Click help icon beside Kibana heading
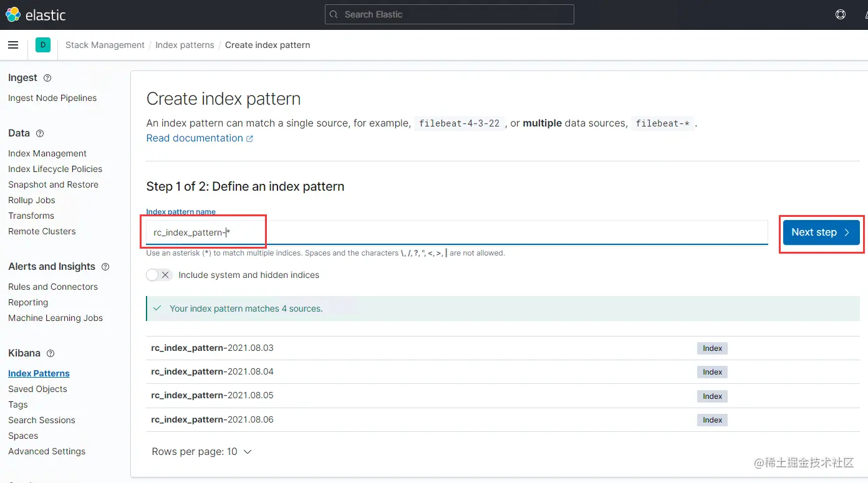This screenshot has height=483, width=868. (51, 353)
